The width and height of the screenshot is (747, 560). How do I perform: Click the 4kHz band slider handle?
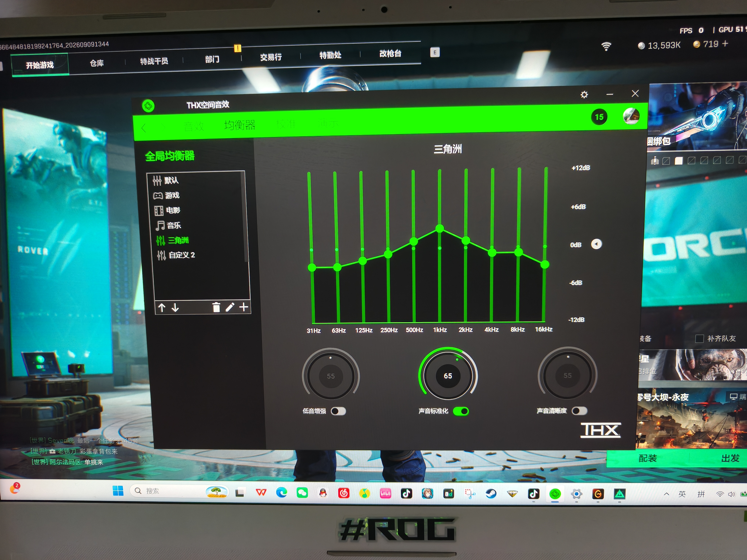click(x=492, y=252)
